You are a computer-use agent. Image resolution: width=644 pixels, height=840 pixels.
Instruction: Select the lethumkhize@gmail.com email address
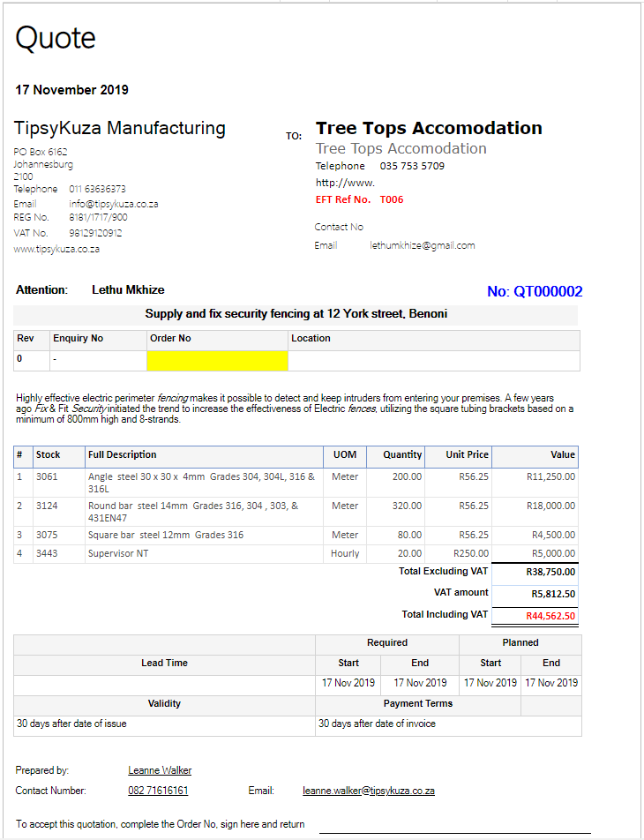[x=423, y=245]
